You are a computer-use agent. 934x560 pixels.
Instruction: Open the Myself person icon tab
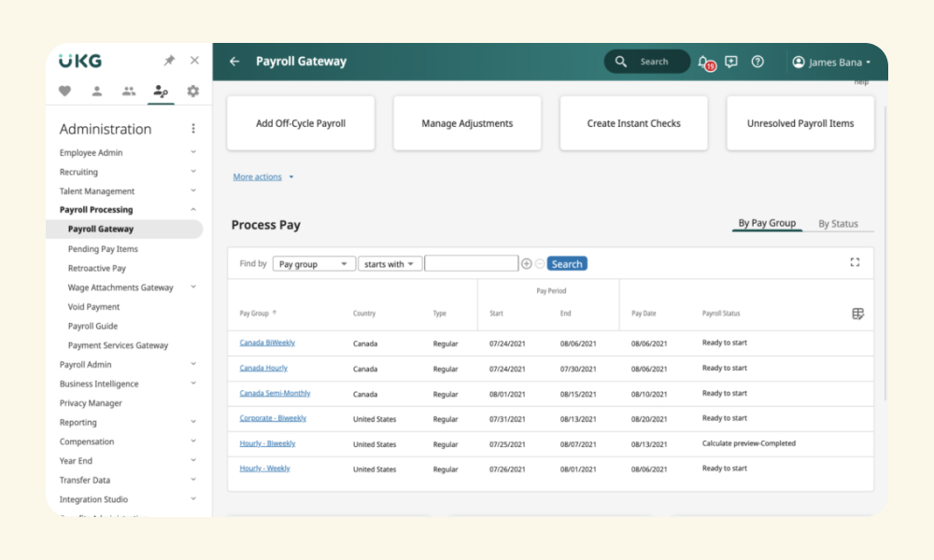96,91
